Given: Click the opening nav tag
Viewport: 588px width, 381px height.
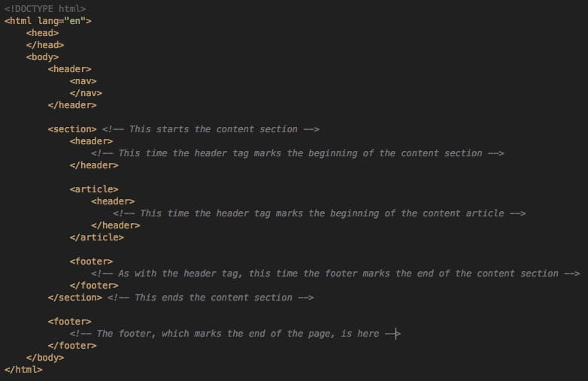Looking at the screenshot, I should click(83, 81).
